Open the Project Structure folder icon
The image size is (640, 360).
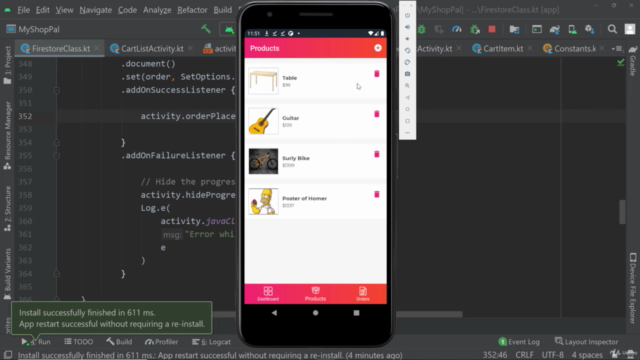[x=514, y=29]
